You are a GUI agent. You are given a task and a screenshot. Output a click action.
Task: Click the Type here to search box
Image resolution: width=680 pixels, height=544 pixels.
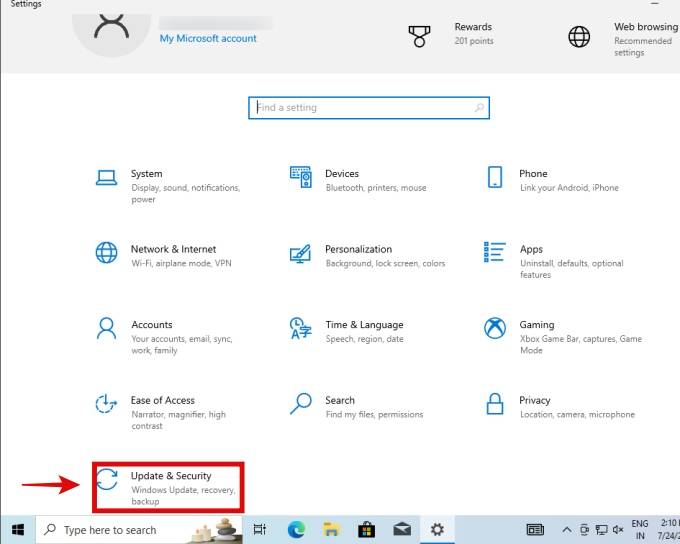coord(139,530)
